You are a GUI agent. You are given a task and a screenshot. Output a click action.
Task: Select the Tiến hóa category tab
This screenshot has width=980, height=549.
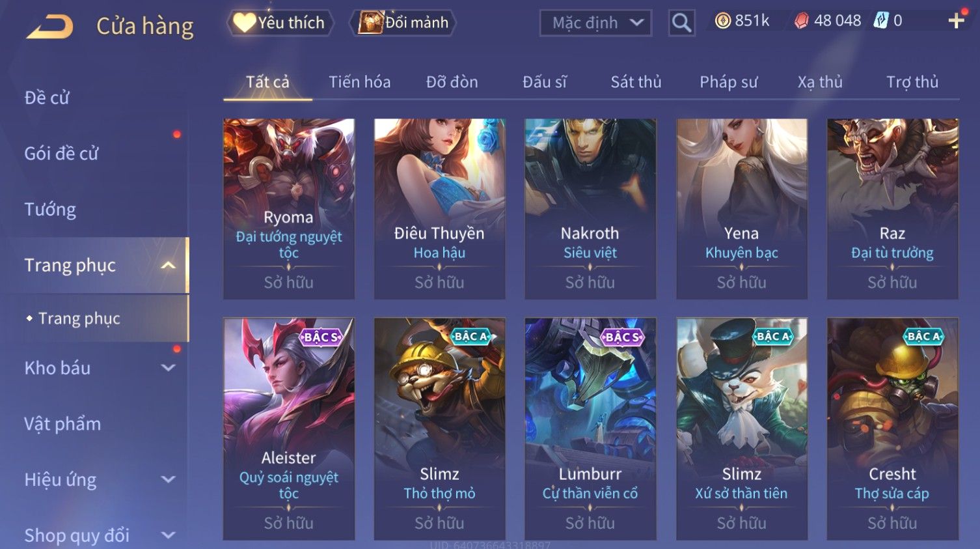[x=359, y=82]
